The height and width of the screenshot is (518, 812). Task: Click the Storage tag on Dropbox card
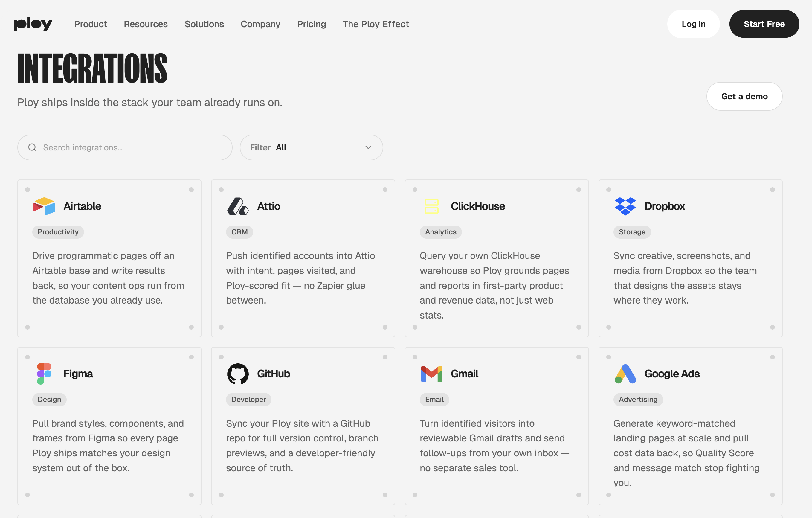click(x=632, y=232)
